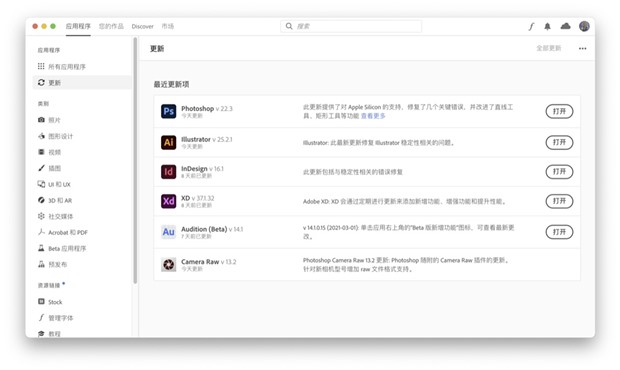
Task: Open 管理字体 in sidebar
Action: coord(56,318)
